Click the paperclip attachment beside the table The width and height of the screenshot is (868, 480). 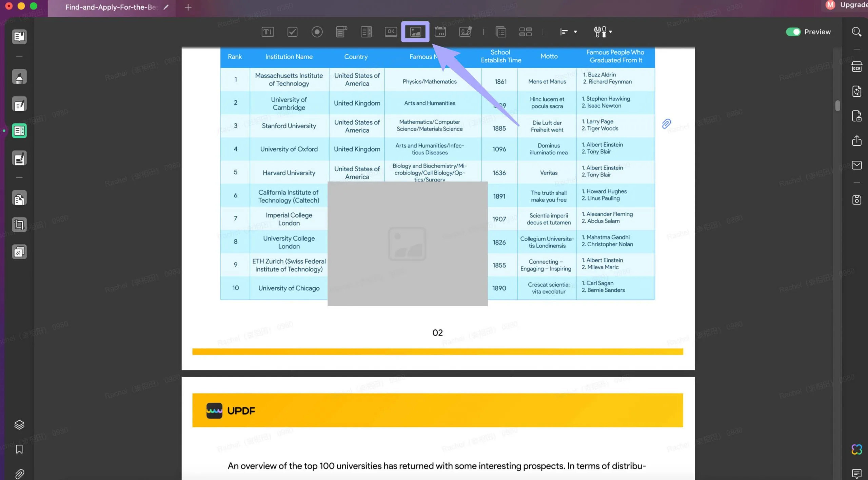(666, 123)
